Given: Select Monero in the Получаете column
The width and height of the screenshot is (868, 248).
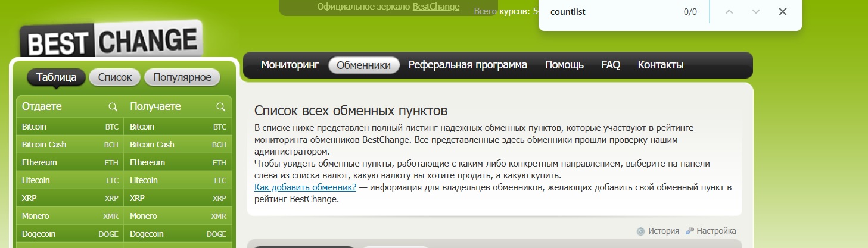Looking at the screenshot, I should [x=178, y=216].
